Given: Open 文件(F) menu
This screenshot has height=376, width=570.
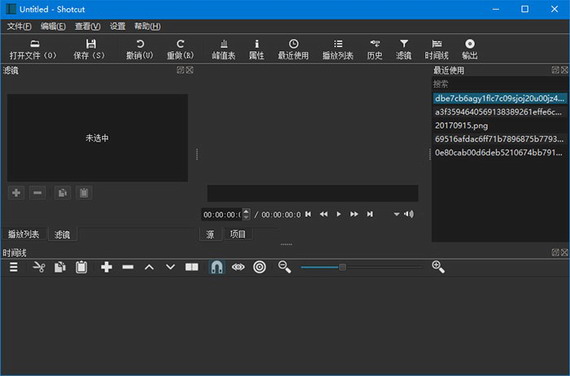Looking at the screenshot, I should (19, 27).
